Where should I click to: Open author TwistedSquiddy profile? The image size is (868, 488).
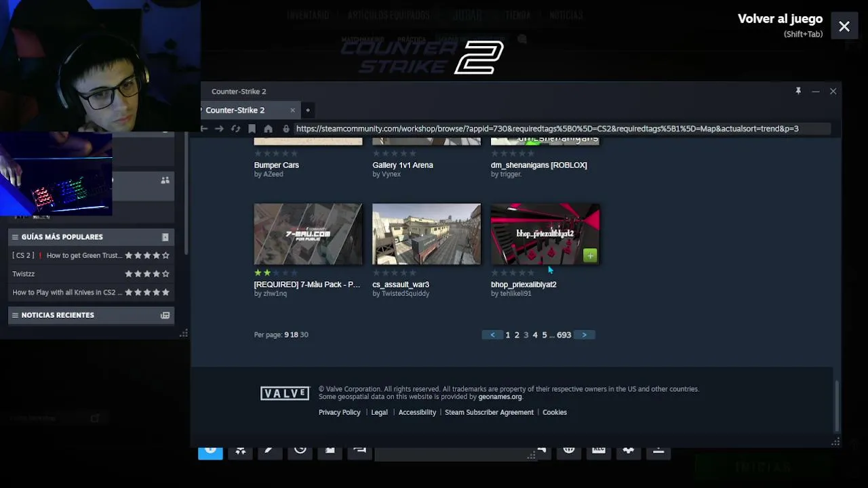[x=406, y=293]
